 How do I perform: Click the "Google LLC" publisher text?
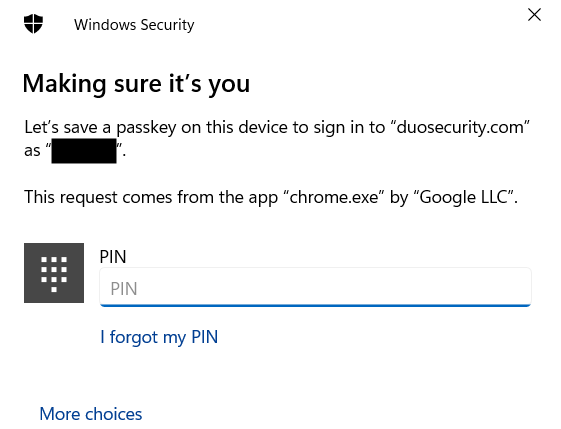(464, 198)
